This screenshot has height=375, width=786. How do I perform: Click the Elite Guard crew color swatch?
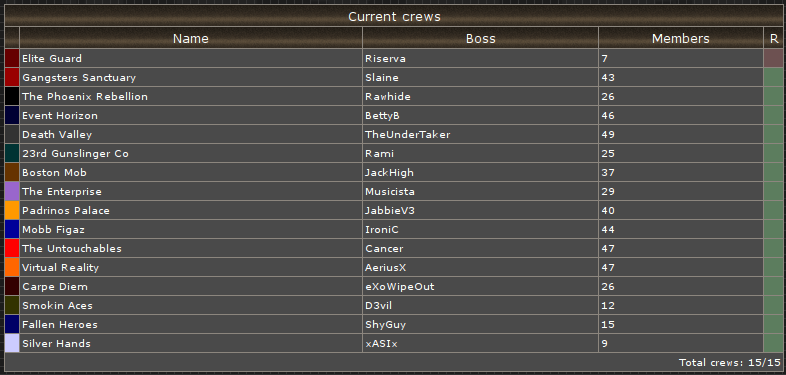(x=12, y=58)
